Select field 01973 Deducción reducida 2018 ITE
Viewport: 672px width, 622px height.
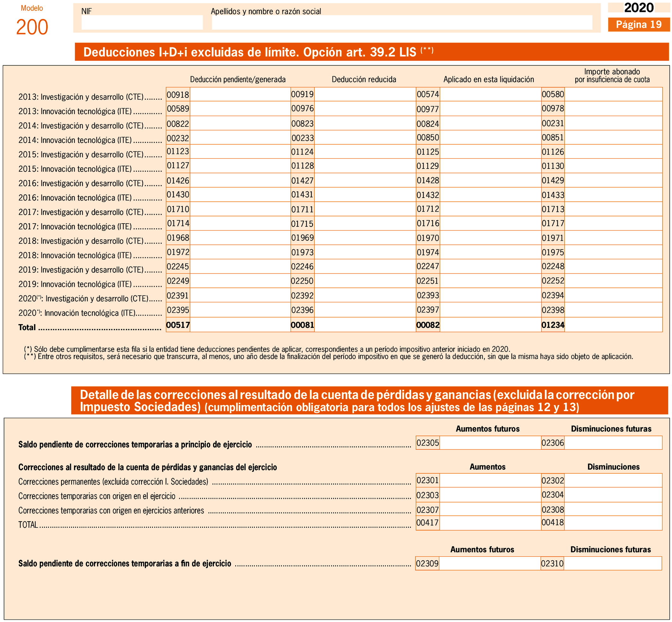click(365, 252)
